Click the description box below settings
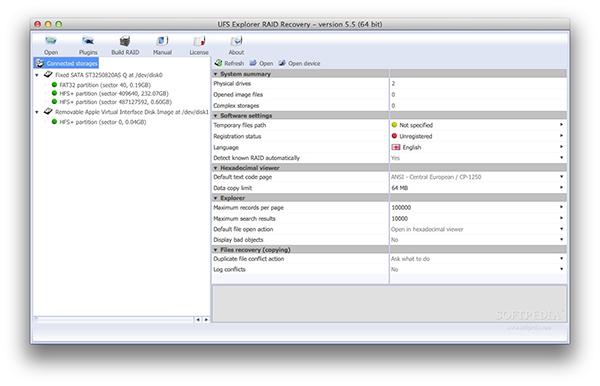This screenshot has height=386, width=600. pos(389,304)
